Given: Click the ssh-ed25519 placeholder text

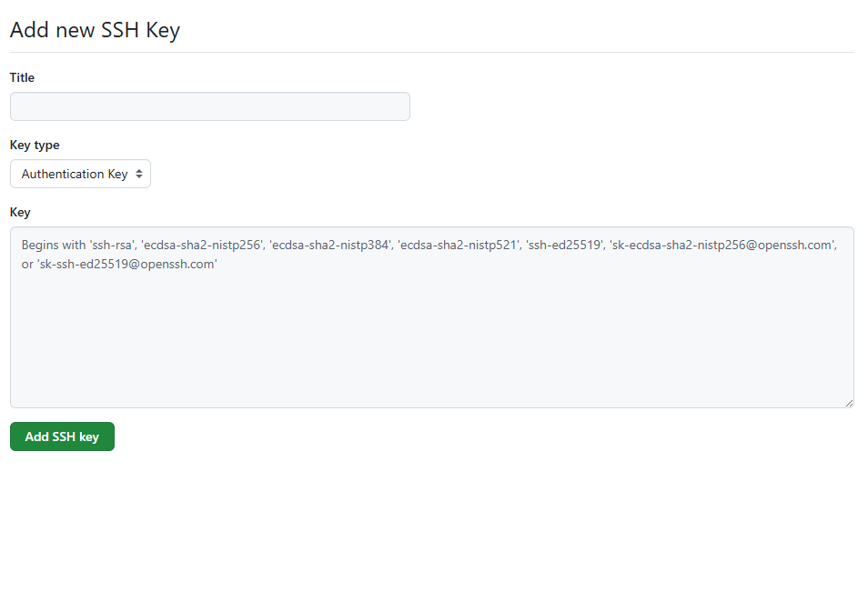Looking at the screenshot, I should (566, 246).
